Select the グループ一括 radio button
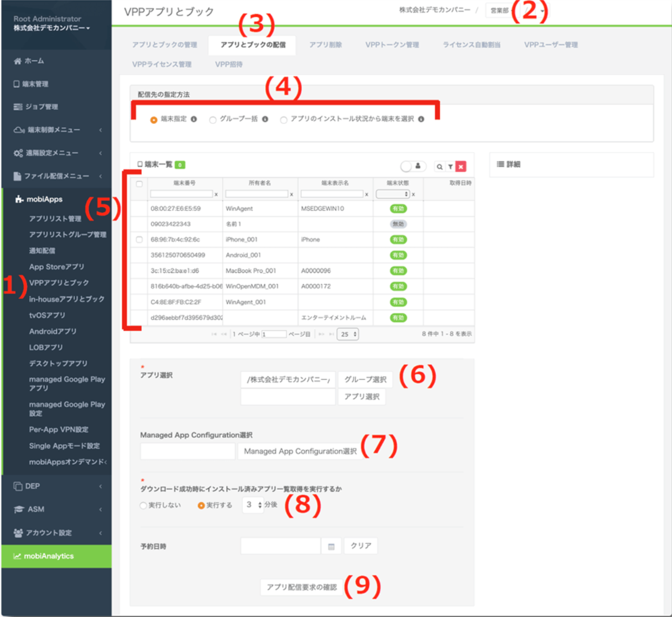Screen dimensions: 672x617 tap(213, 120)
